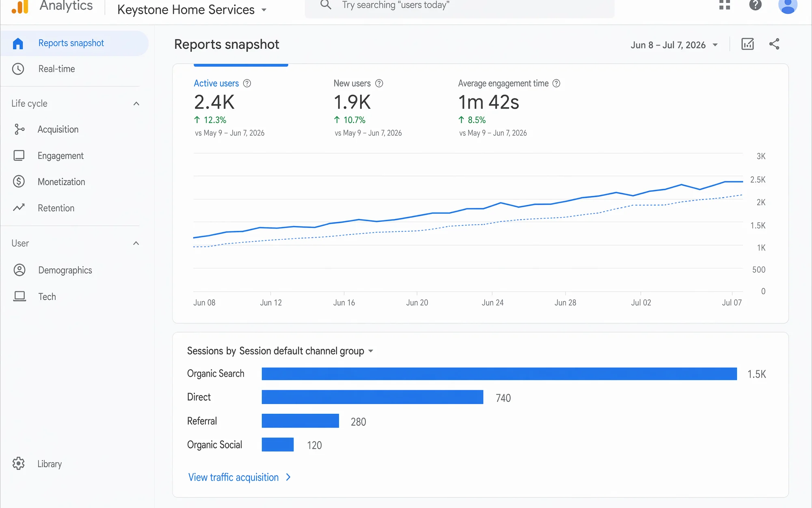The height and width of the screenshot is (508, 812).
Task: Select Average engagement time metric tab
Action: pos(509,108)
